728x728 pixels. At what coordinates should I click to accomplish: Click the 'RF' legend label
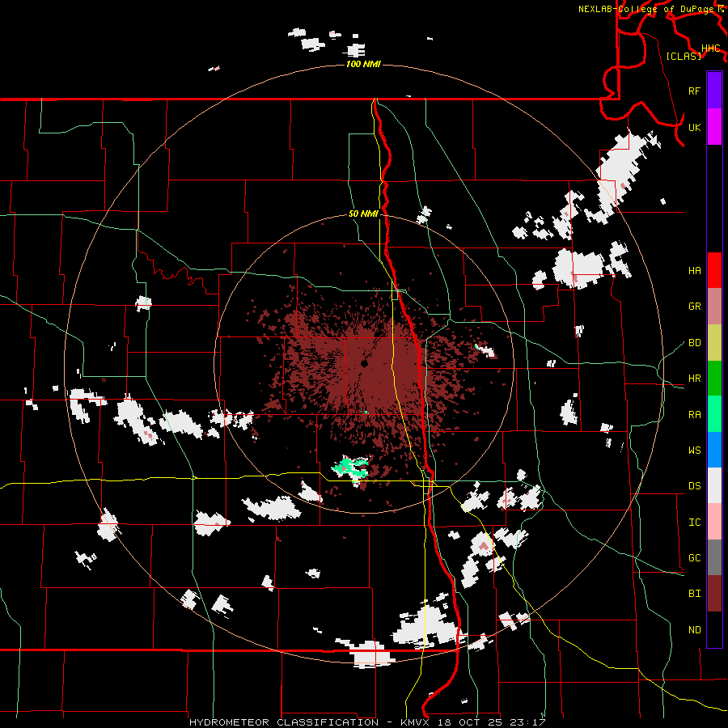(x=694, y=91)
